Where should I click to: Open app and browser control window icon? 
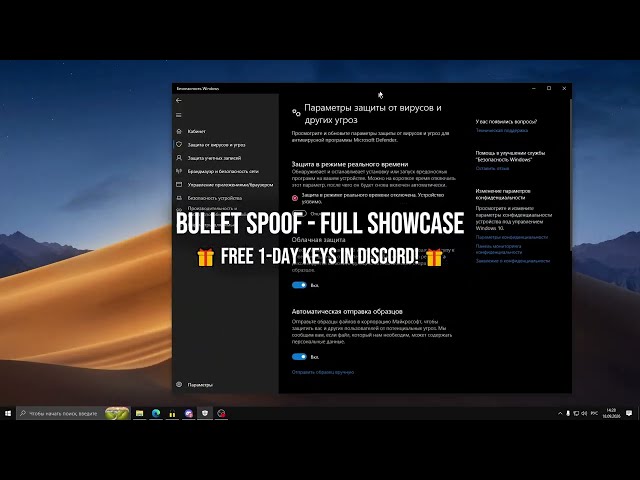click(x=179, y=184)
